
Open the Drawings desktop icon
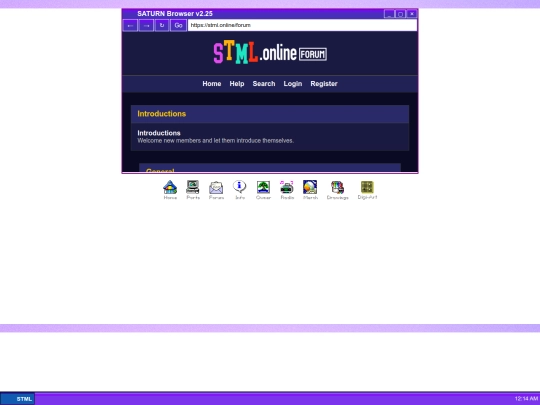338,190
